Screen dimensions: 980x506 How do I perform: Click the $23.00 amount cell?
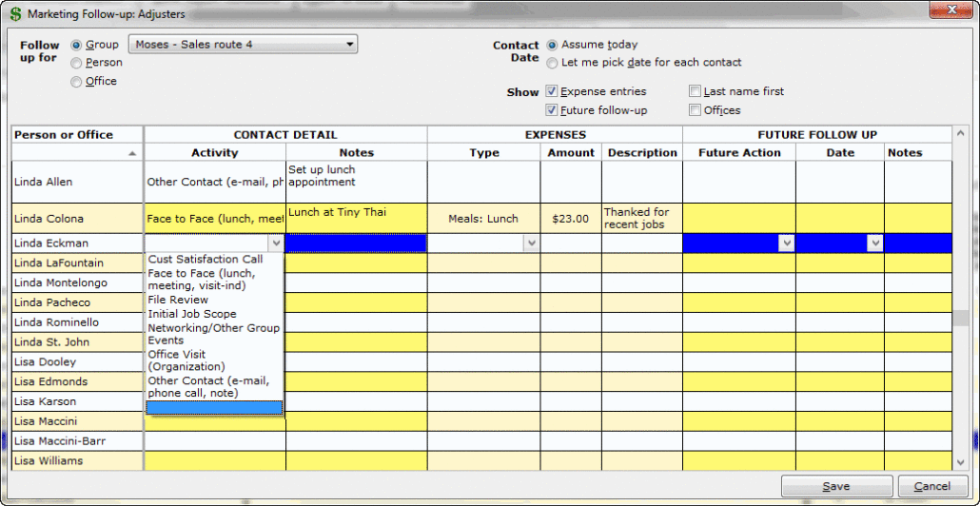tap(571, 219)
